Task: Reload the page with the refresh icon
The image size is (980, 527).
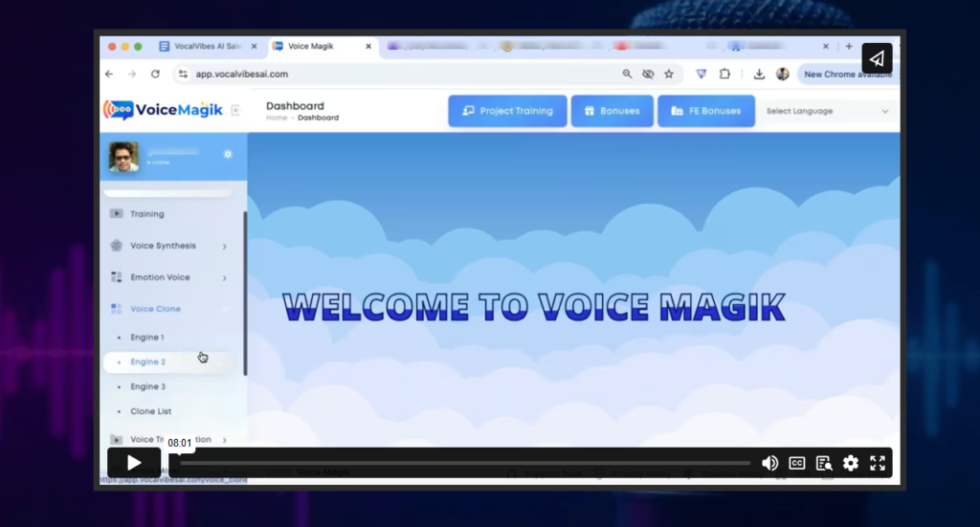Action: point(155,74)
